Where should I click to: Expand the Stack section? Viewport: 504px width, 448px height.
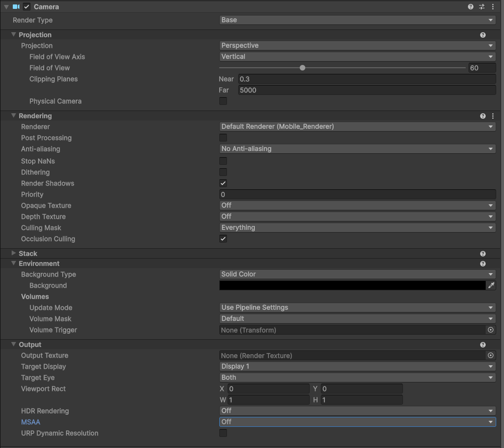click(x=13, y=253)
